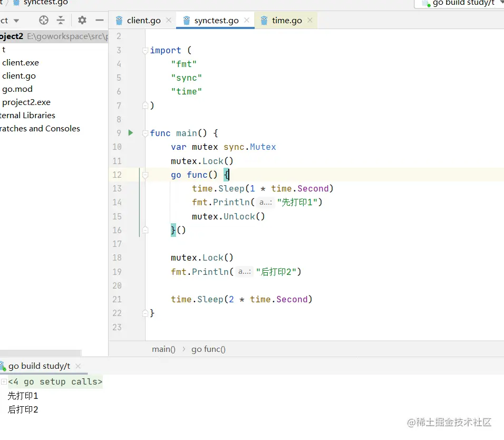Expand the folded 4 go setup calls

coord(4,381)
